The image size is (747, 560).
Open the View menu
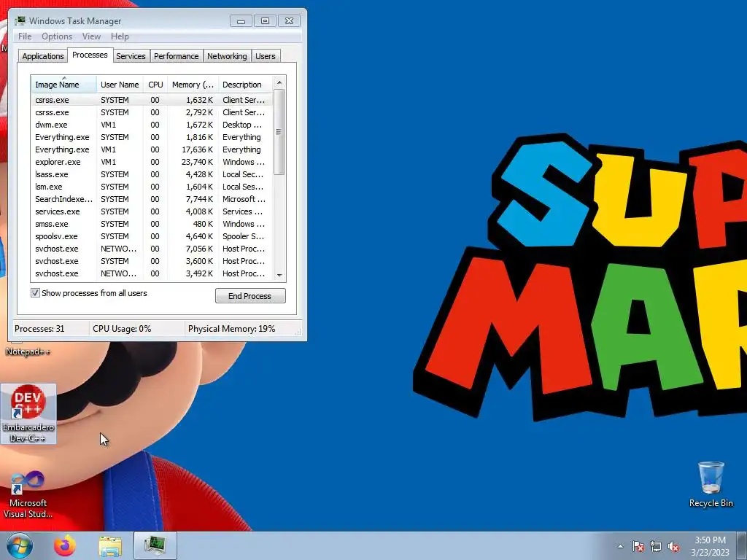[x=91, y=36]
